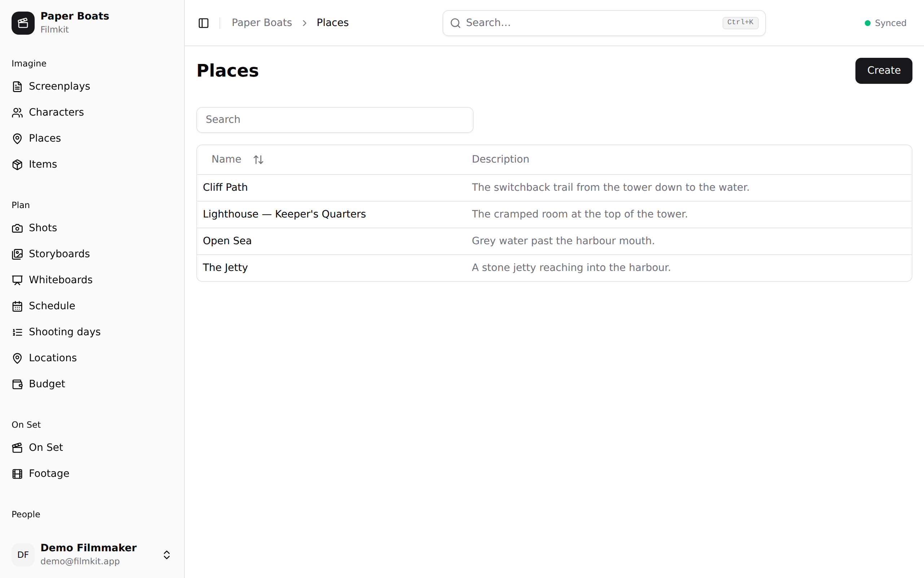
Task: Click the Shooting days list icon
Action: [x=17, y=332]
